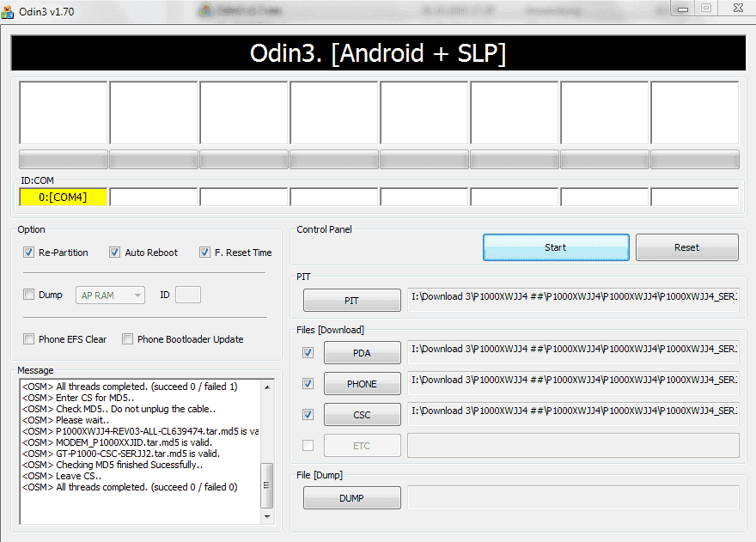Open the AP RAM dropdown
The image size is (756, 542).
[x=110, y=295]
